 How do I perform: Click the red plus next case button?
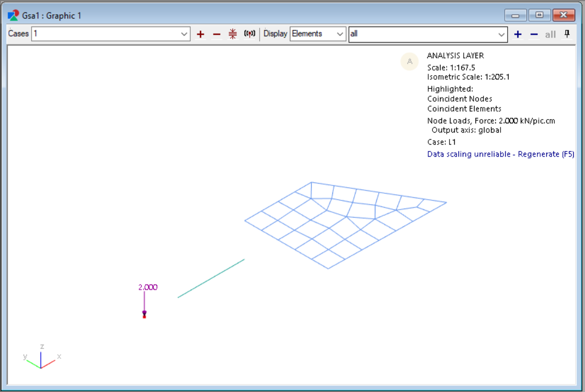point(200,34)
